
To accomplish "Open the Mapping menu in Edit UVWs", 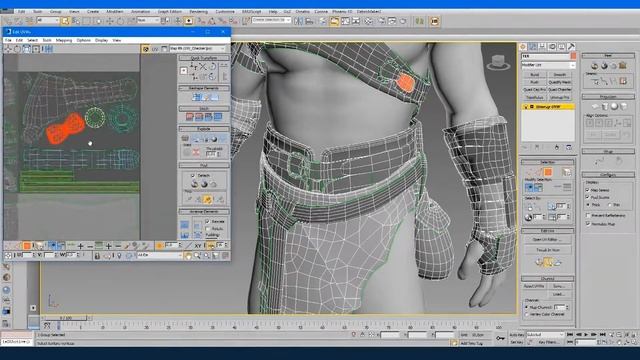I will coord(64,40).
